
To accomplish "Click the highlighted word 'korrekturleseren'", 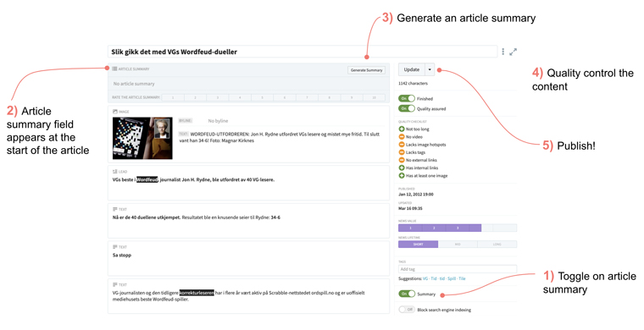I will 197,293.
